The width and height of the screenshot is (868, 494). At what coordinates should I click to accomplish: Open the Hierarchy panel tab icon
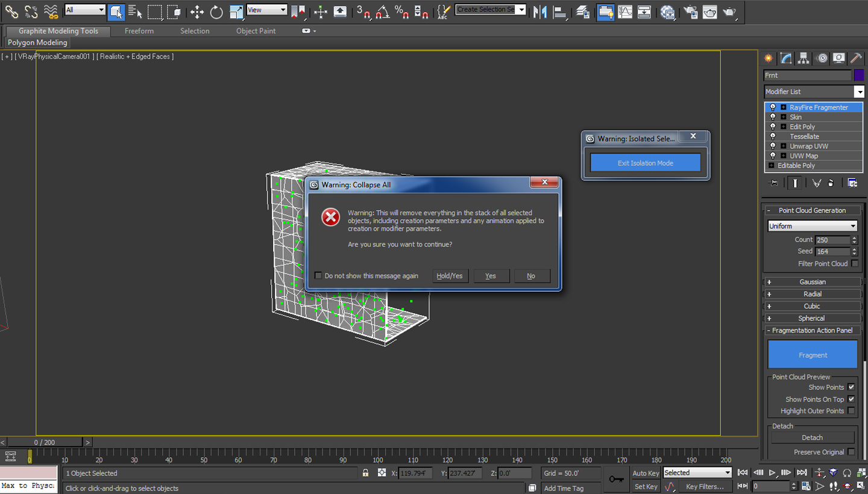point(804,58)
